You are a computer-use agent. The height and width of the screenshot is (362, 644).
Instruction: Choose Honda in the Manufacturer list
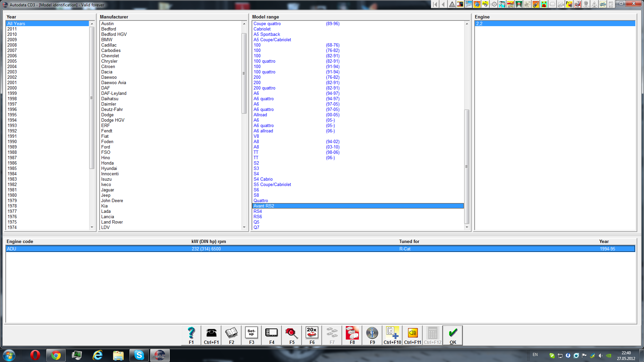107,163
